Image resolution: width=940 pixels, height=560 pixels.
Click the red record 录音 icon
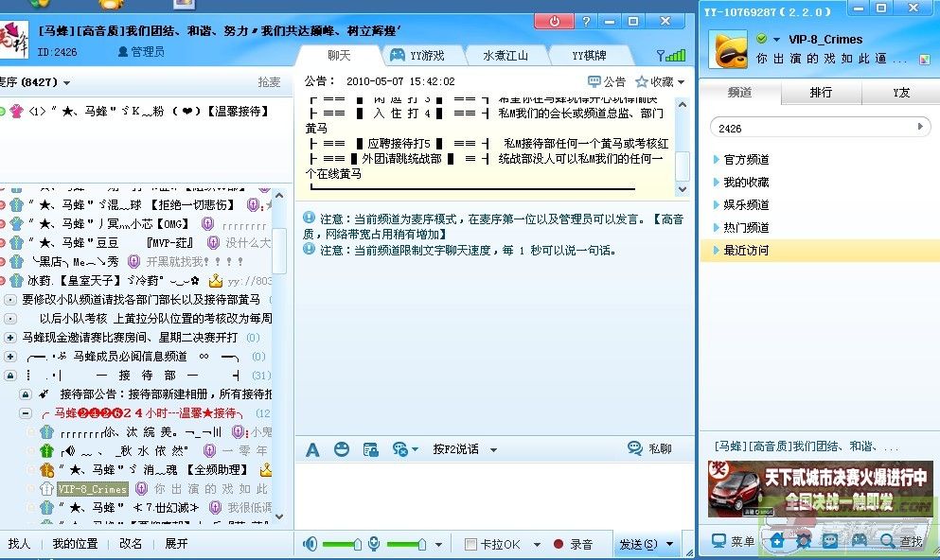(x=559, y=544)
